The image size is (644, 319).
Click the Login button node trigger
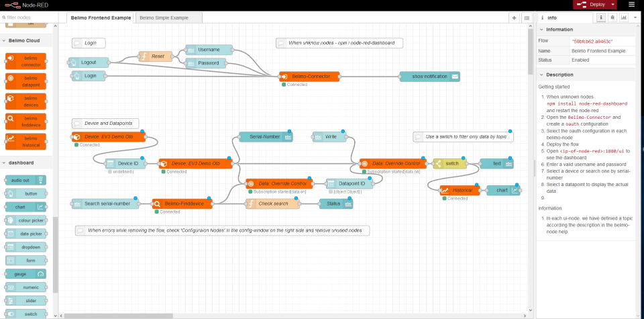[75, 76]
